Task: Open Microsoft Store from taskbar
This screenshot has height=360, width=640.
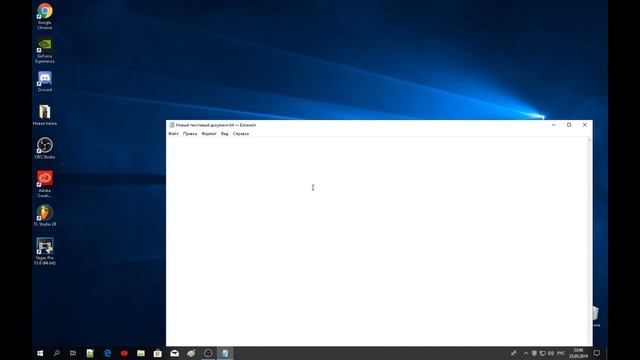Action: [158, 353]
